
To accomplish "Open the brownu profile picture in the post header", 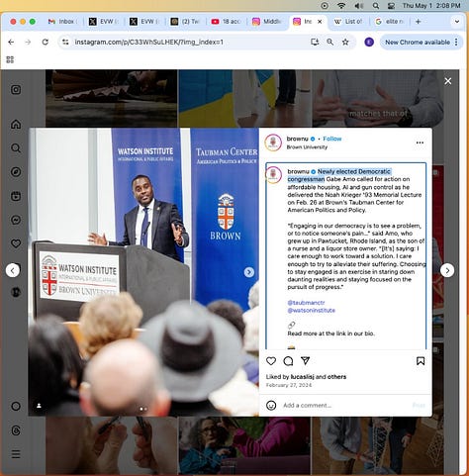I will [x=273, y=143].
